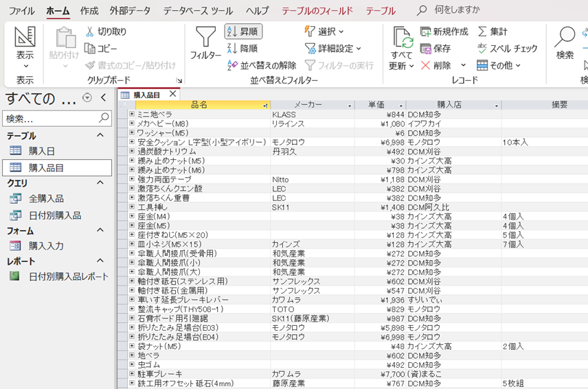Viewport: 588px width, 389px height.
Task: Expand the ミニ地ベラ row subdatasheet
Action: [x=131, y=115]
